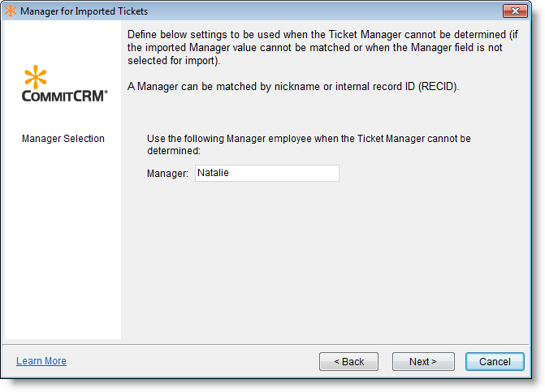Click empty gray area beneath the Manager field
This screenshot has height=392, width=545.
tap(325, 260)
